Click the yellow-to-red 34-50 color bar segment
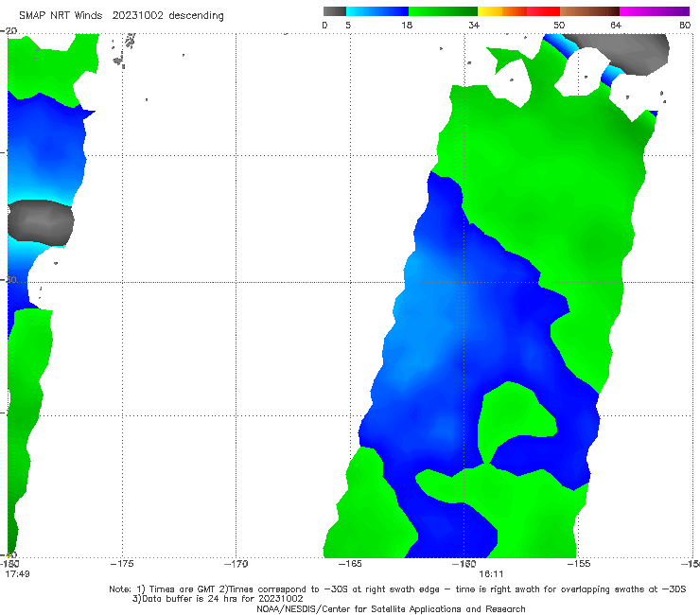This screenshot has height=615, width=700. tap(518, 11)
